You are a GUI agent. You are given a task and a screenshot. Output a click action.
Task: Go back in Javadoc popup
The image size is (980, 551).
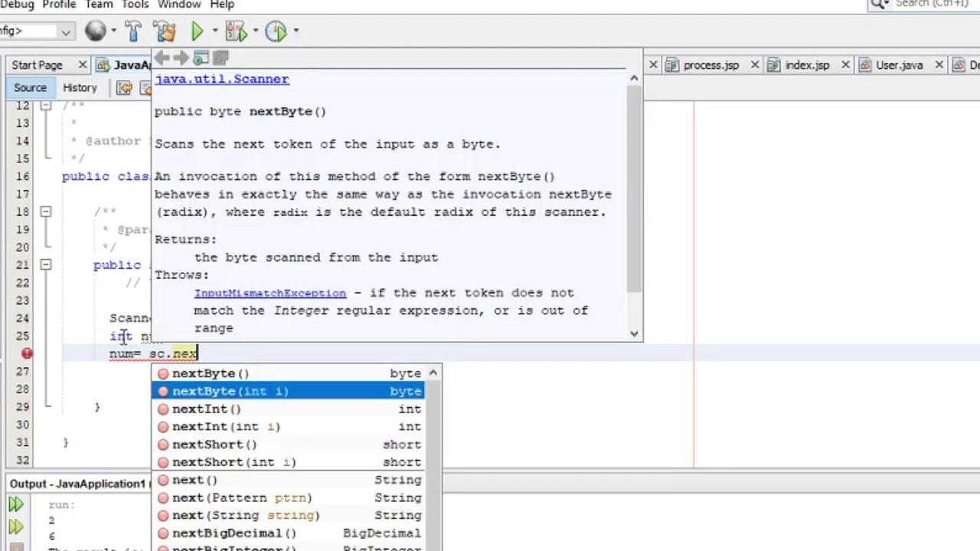(x=162, y=58)
